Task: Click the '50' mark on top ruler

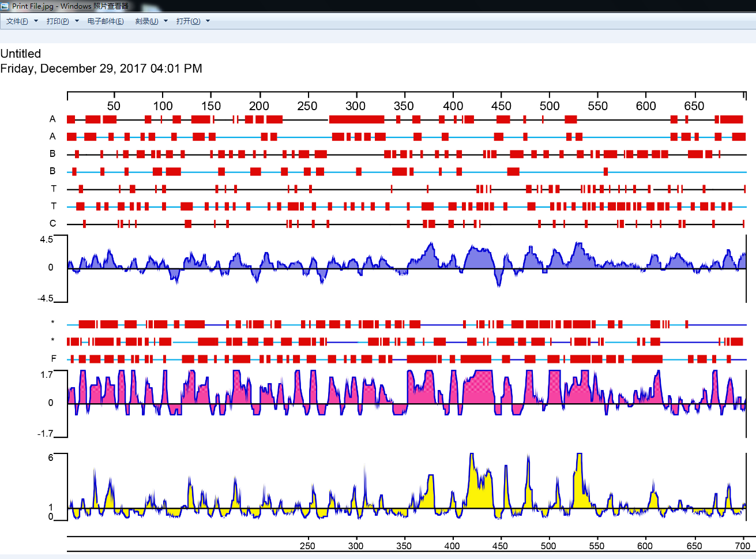Action: click(114, 106)
